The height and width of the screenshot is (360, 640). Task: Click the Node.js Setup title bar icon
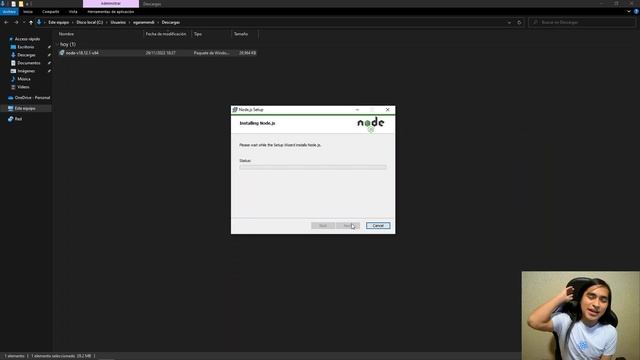235,110
